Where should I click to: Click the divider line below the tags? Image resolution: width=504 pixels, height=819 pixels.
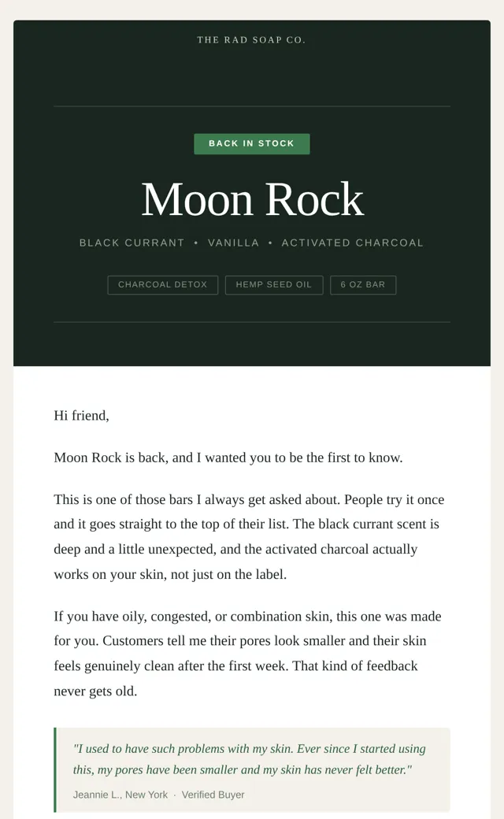pos(252,322)
